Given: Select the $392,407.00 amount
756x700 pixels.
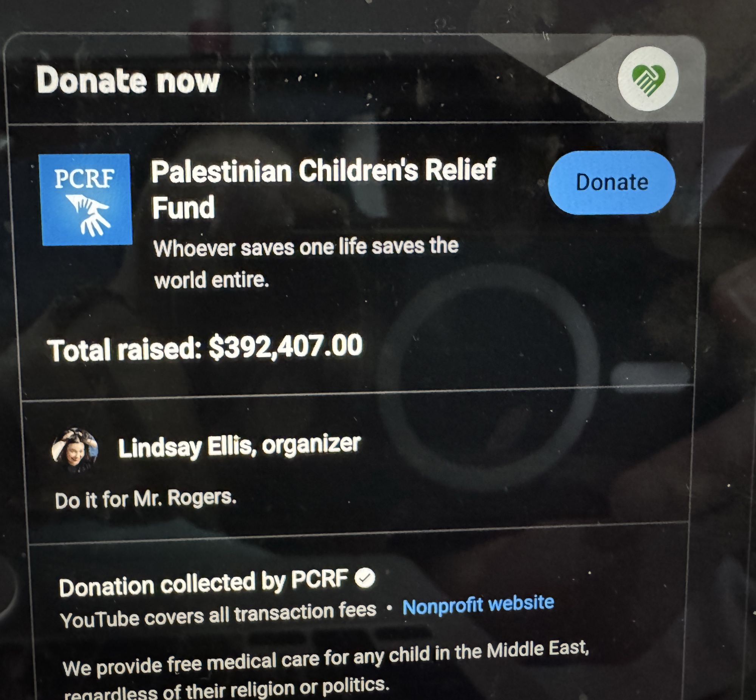Looking at the screenshot, I should point(286,345).
